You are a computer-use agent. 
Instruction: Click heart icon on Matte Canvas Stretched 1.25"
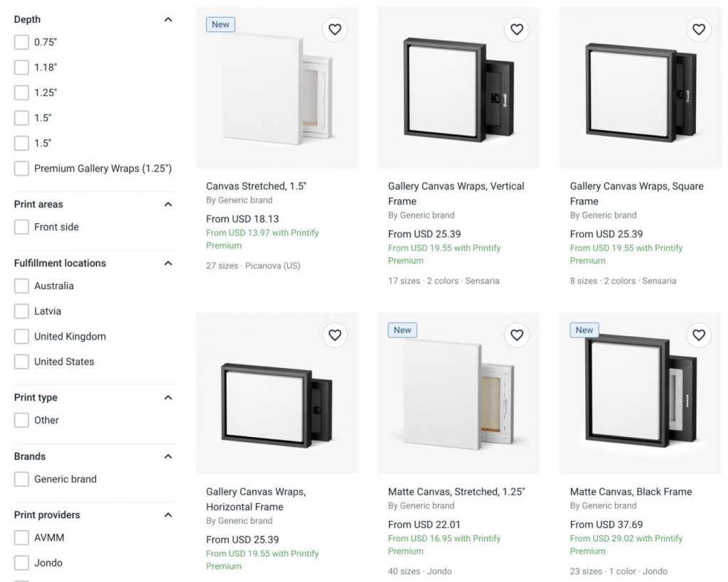click(517, 335)
